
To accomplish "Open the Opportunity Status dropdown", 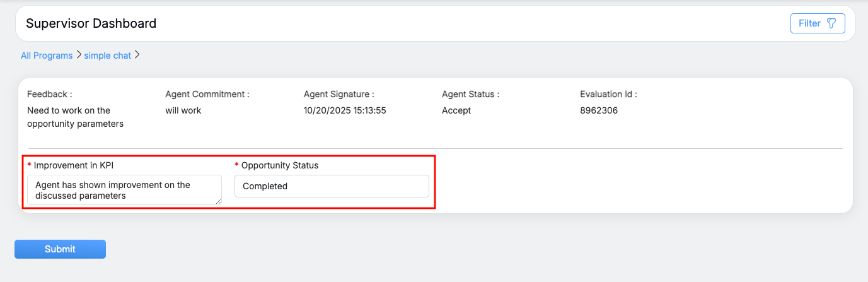I will pos(332,186).
